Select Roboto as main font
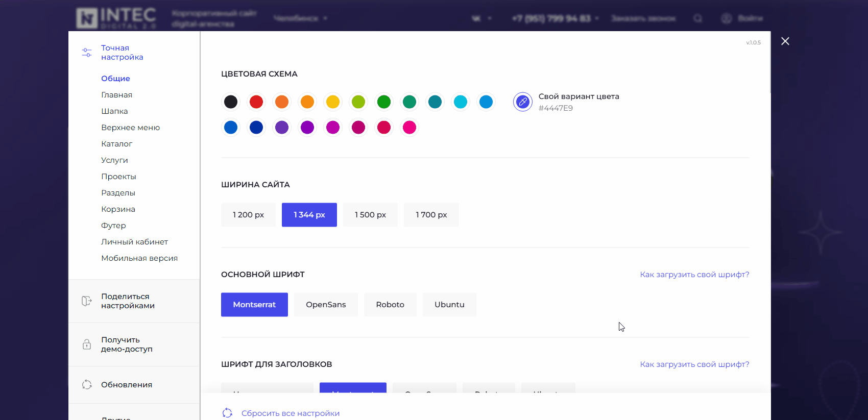 point(390,305)
